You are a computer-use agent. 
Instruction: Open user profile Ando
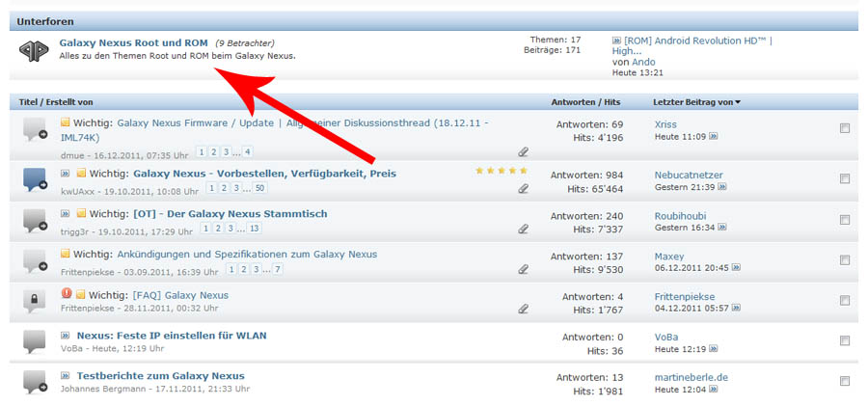point(643,62)
